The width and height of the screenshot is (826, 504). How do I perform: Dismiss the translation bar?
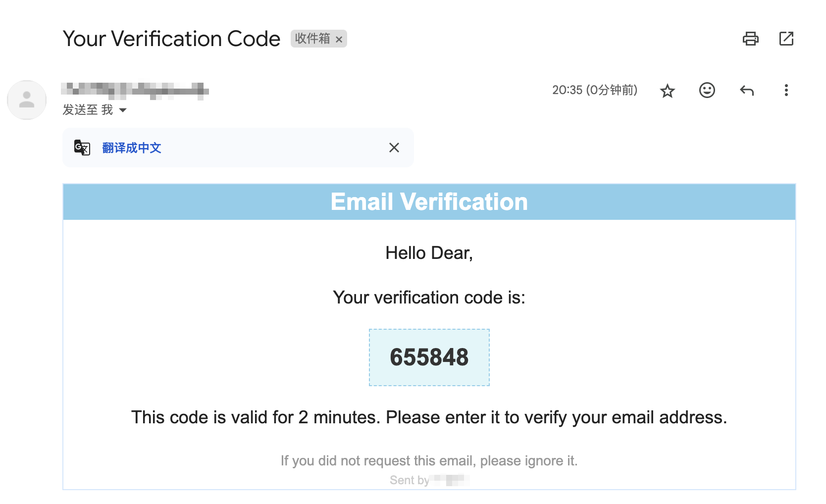[394, 148]
